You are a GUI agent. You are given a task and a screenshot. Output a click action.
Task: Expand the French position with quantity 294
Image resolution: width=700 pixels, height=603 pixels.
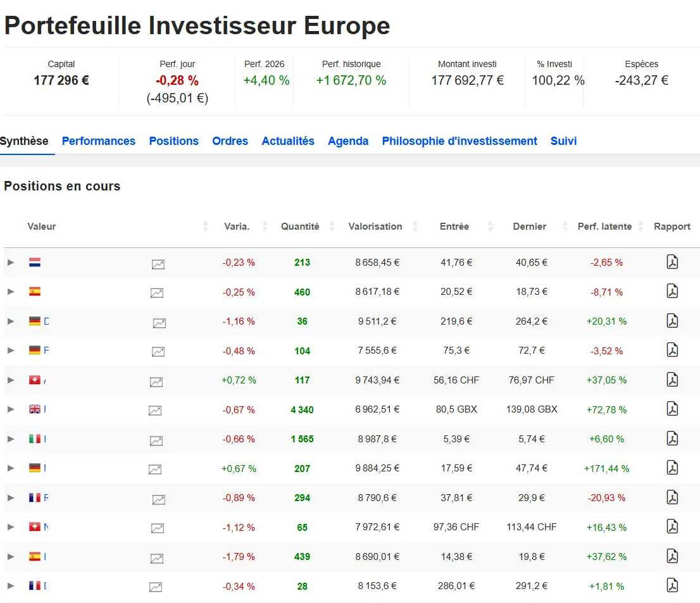[11, 498]
